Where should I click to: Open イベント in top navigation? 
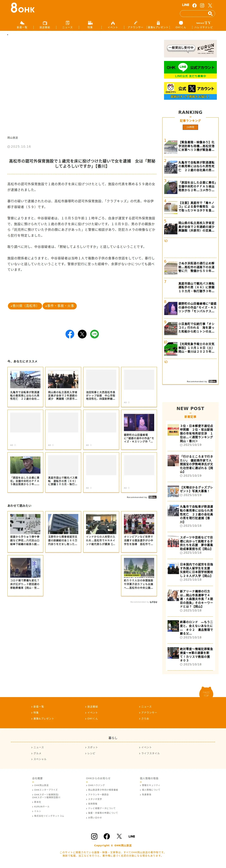click(x=113, y=25)
